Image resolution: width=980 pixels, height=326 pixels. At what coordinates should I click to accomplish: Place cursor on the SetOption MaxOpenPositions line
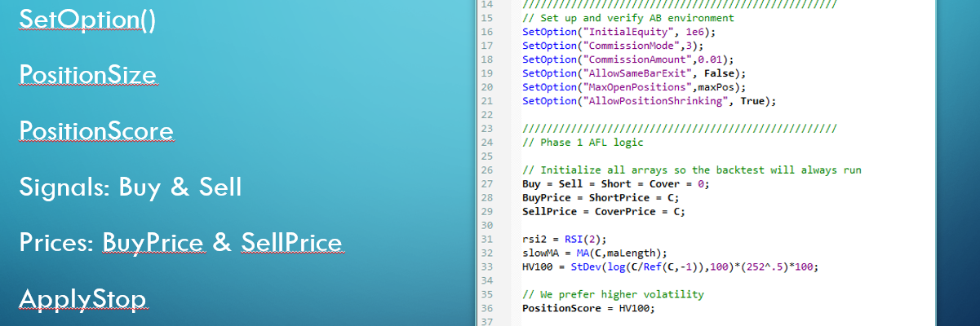(x=634, y=87)
